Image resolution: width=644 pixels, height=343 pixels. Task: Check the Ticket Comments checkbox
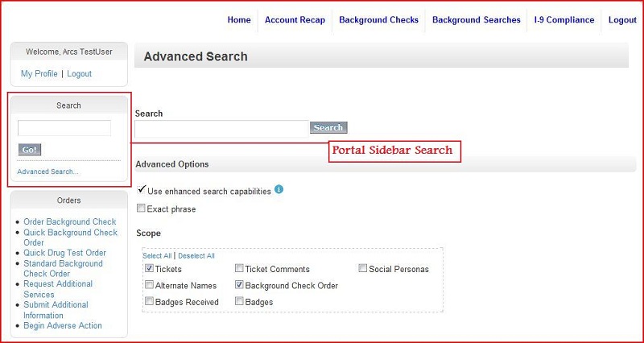(x=239, y=268)
